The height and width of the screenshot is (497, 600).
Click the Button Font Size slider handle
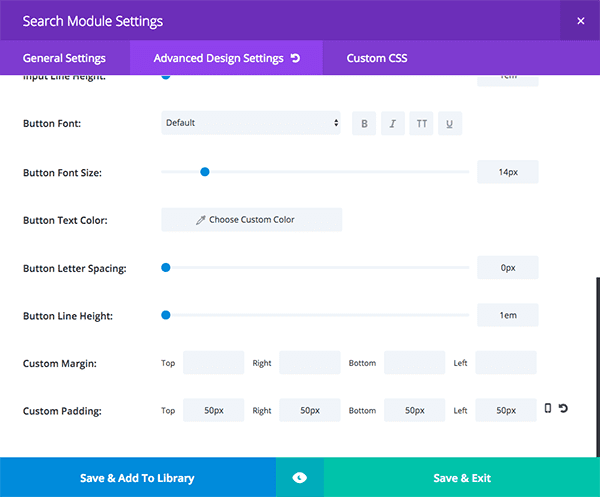[205, 172]
